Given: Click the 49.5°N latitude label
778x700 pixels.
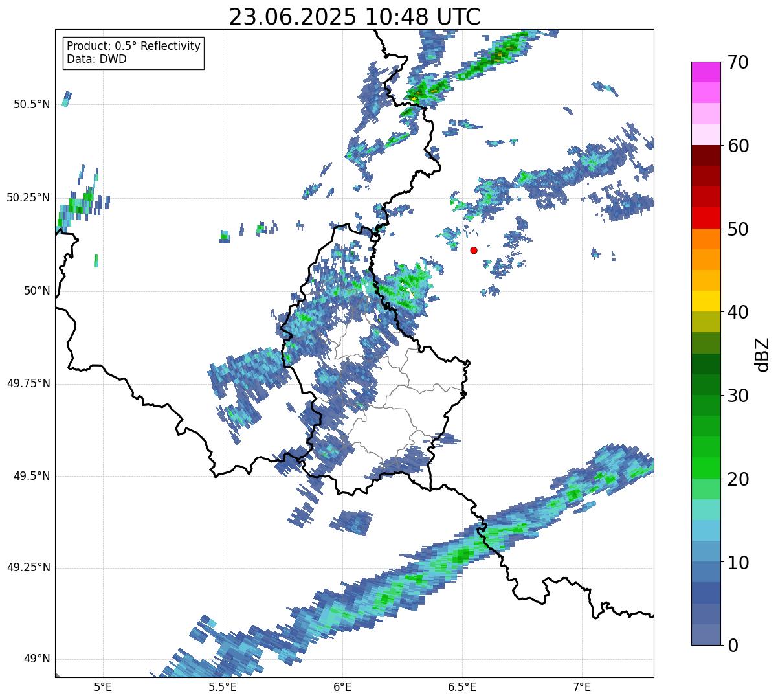Looking at the screenshot, I should coord(32,476).
